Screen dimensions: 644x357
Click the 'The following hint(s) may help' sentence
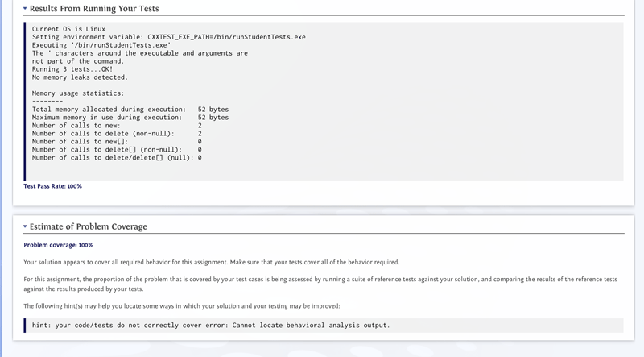point(182,306)
